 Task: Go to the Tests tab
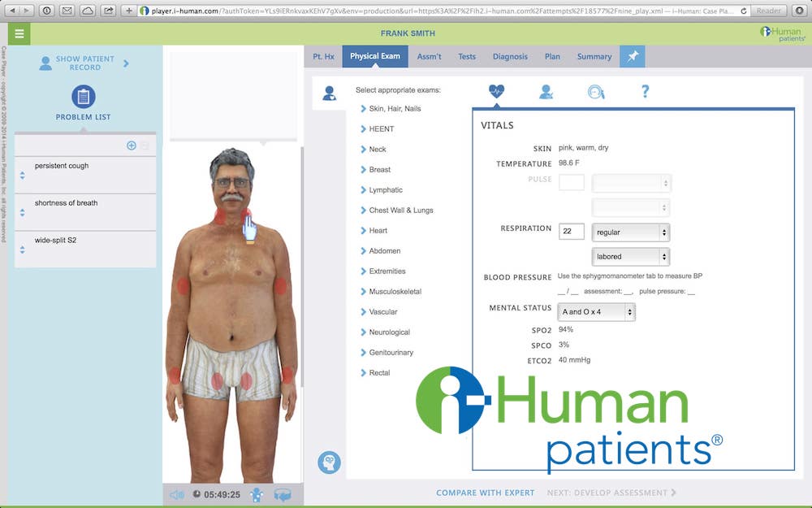pyautogui.click(x=467, y=57)
